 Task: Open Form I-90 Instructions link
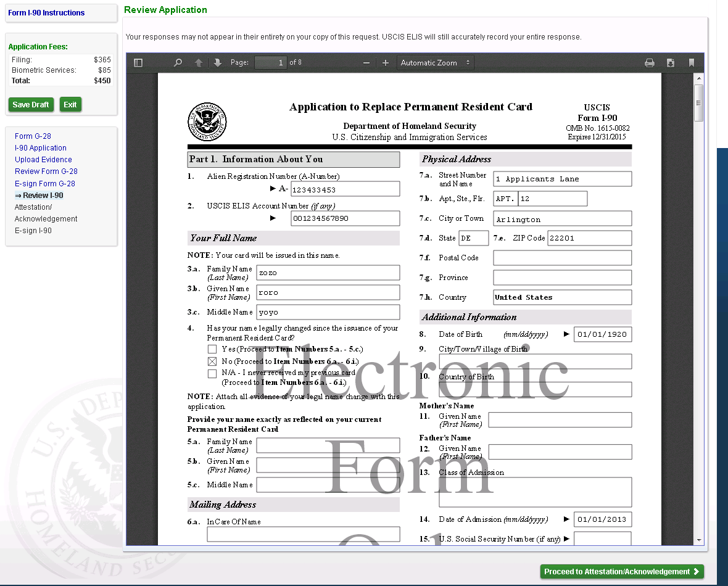46,13
